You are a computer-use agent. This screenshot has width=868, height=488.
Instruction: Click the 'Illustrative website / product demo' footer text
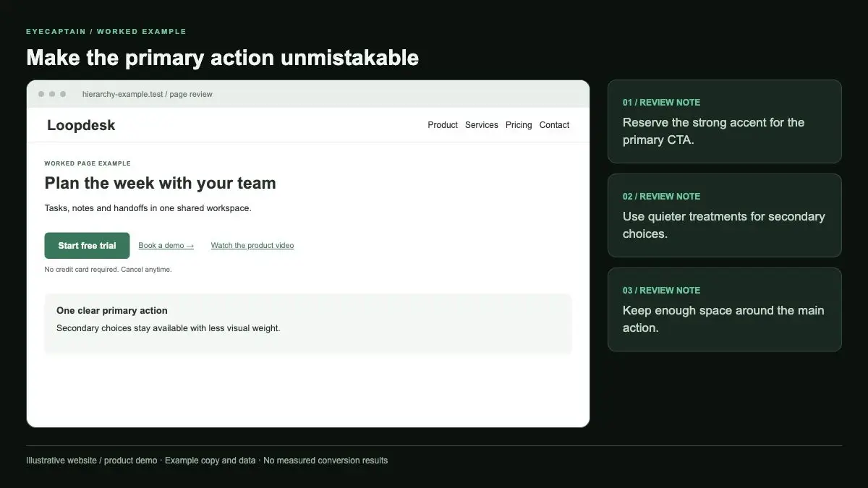(x=207, y=461)
